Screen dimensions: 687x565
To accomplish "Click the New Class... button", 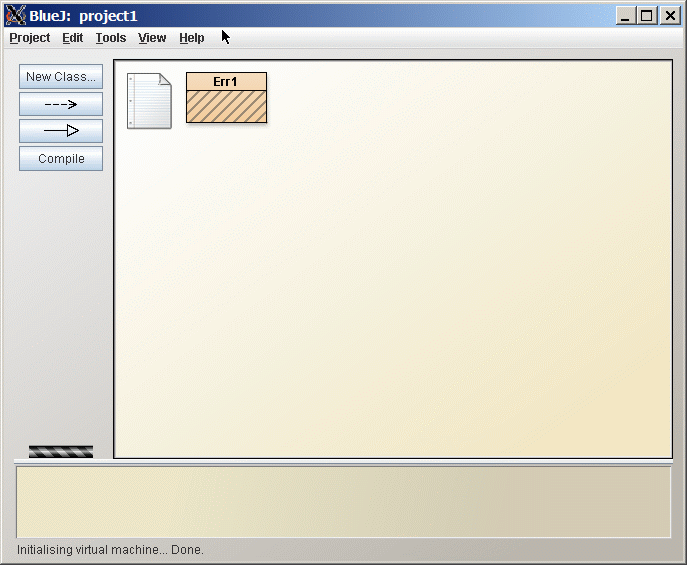I will pos(61,77).
